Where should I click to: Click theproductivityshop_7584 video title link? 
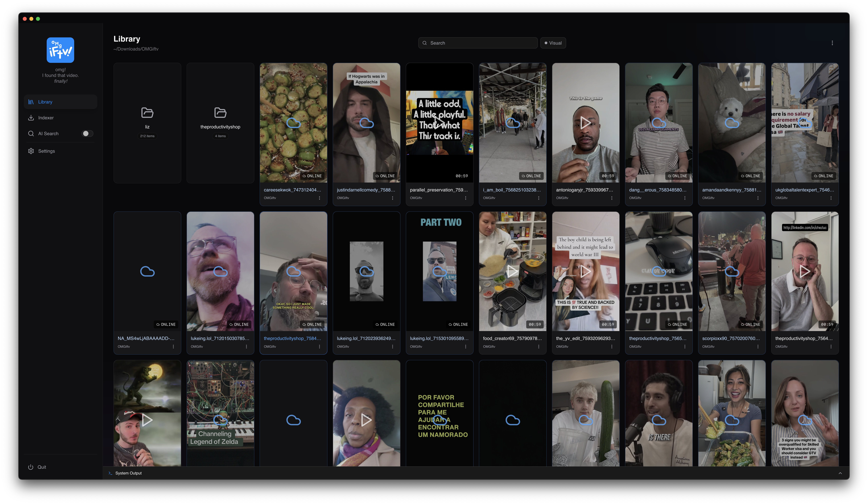292,339
